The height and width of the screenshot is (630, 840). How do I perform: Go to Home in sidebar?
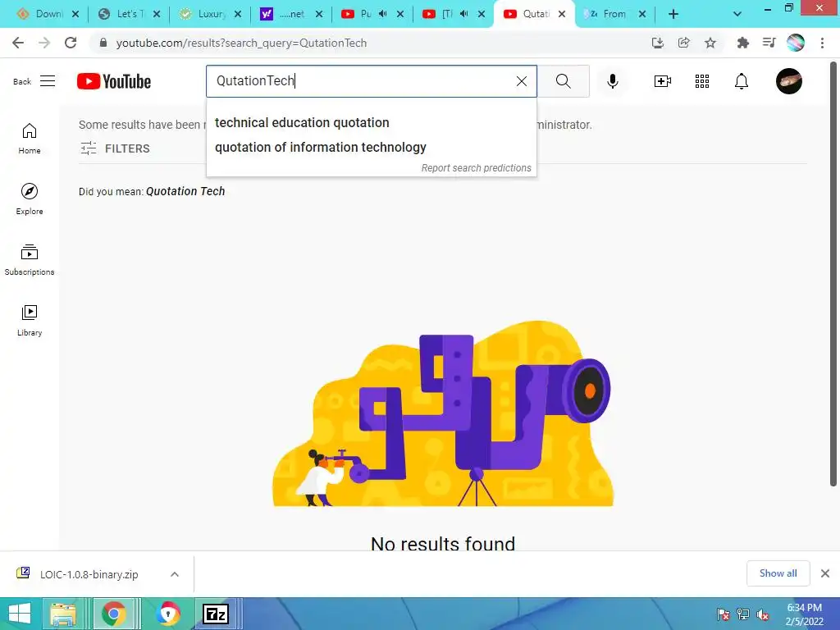coord(30,139)
